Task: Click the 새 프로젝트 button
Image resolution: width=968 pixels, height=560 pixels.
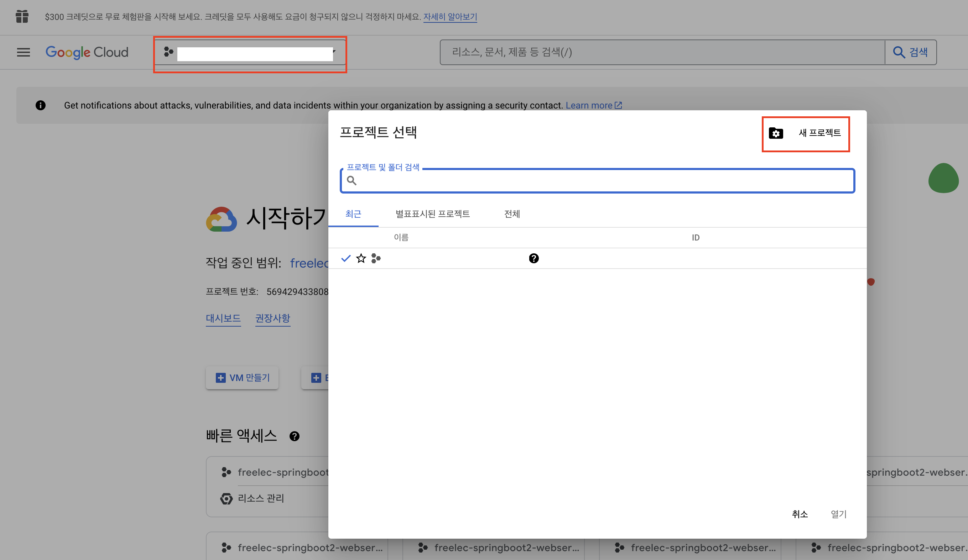Action: (819, 133)
